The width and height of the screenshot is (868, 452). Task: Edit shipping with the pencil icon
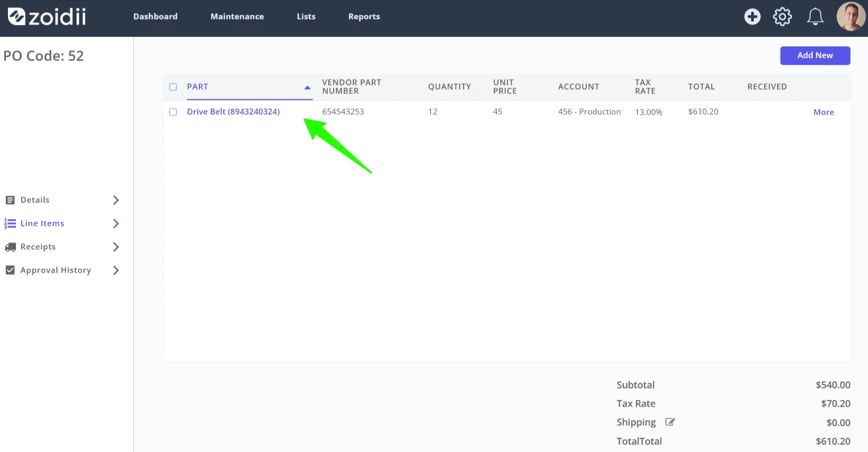pos(670,422)
